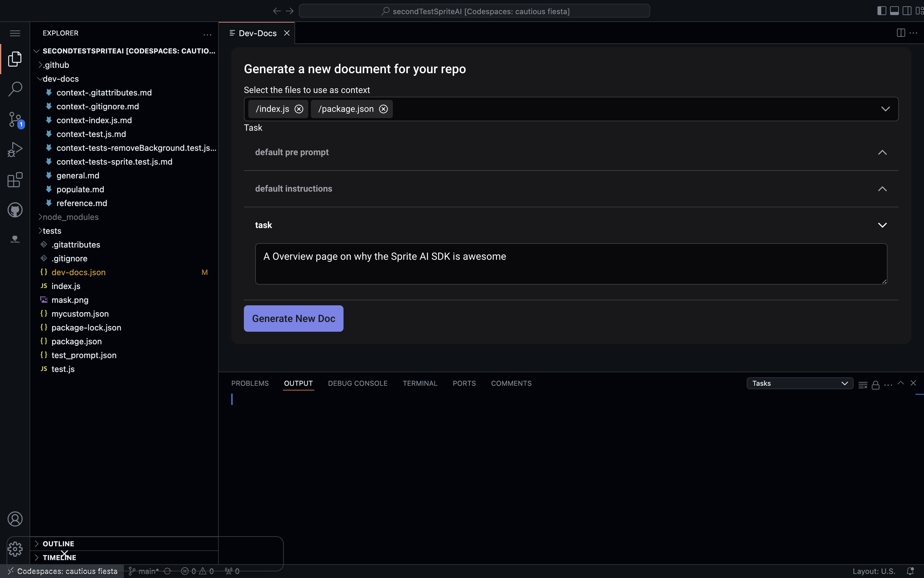The image size is (924, 578).
Task: Expand the default pre prompt section
Action: (883, 152)
